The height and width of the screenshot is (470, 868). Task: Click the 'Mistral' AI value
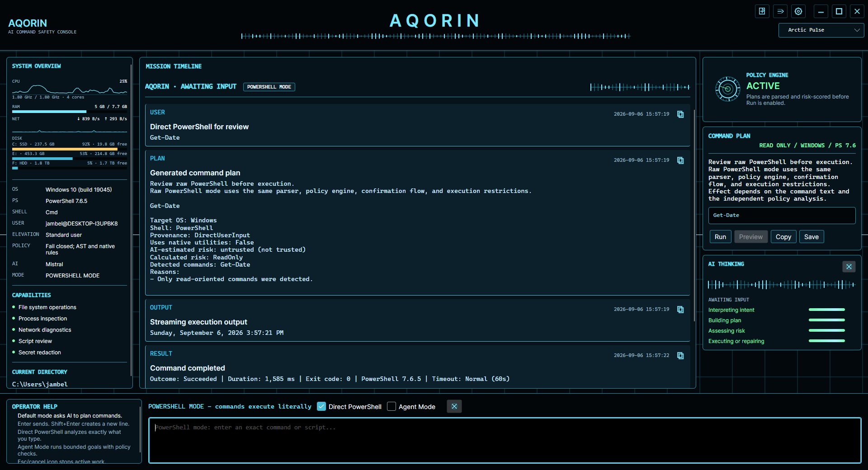pyautogui.click(x=54, y=264)
